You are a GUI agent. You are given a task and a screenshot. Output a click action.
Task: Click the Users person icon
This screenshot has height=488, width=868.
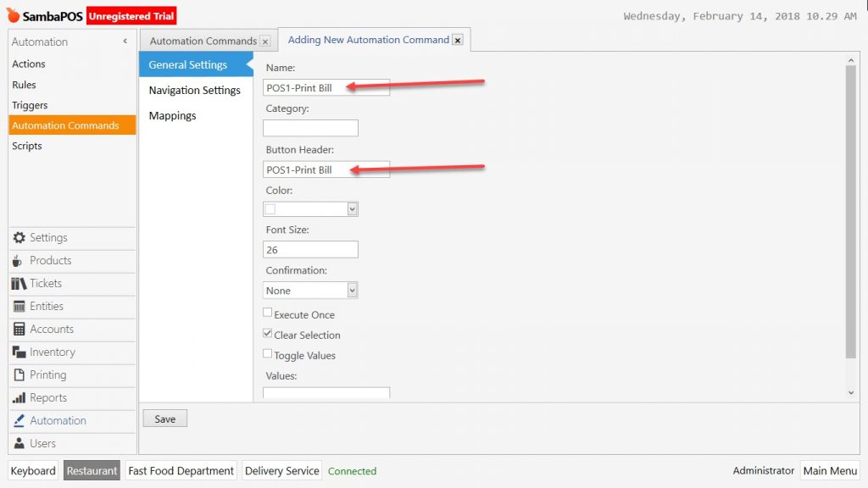pyautogui.click(x=19, y=443)
